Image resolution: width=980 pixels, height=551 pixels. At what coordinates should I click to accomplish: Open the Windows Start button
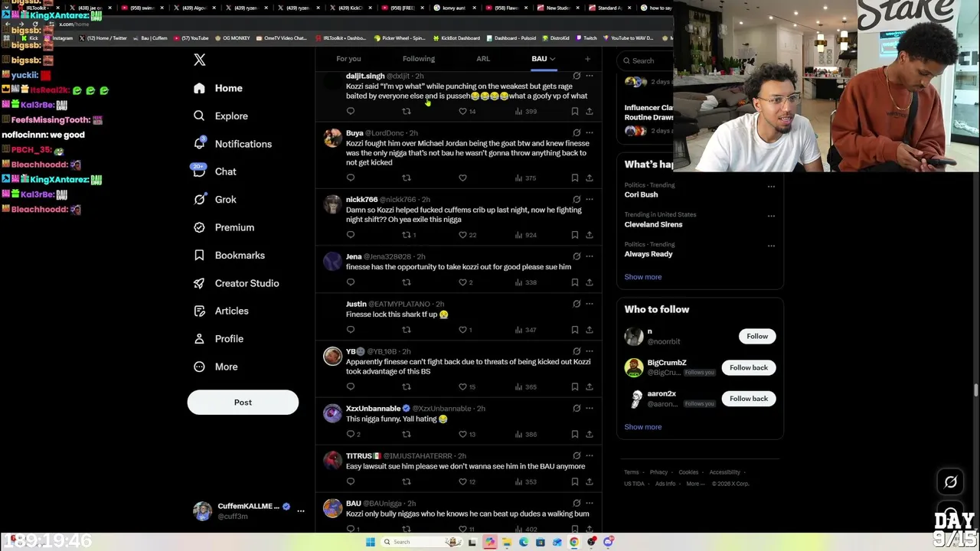coord(370,543)
